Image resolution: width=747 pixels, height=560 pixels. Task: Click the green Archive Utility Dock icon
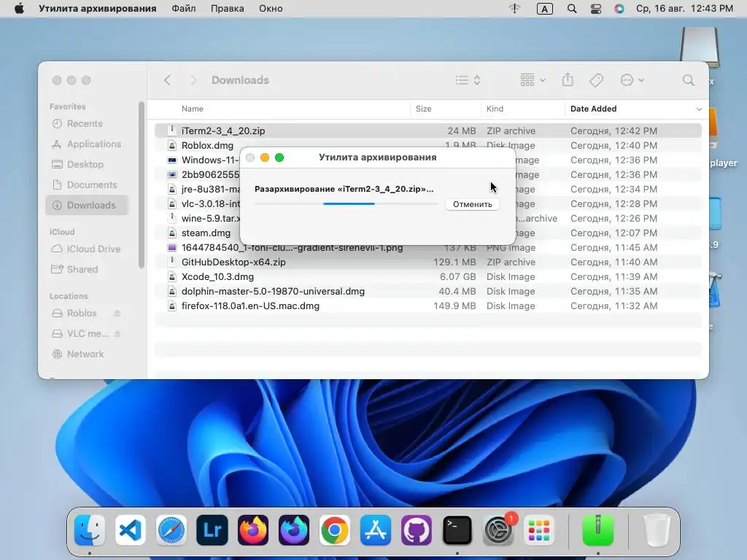[x=598, y=529]
